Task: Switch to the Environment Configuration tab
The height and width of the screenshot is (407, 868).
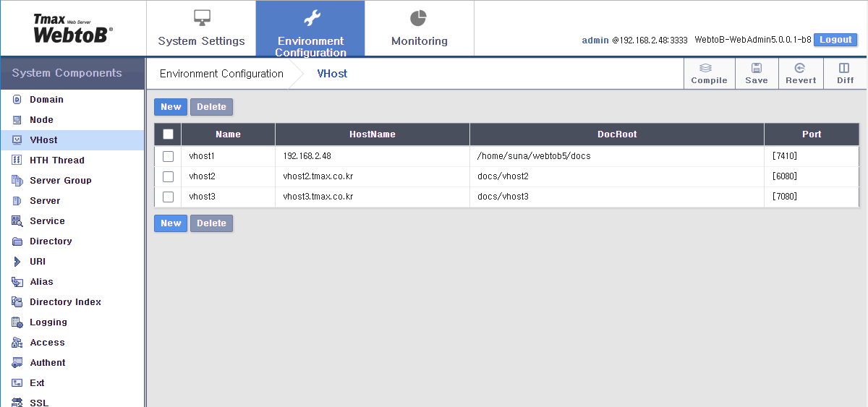Action: click(x=310, y=28)
